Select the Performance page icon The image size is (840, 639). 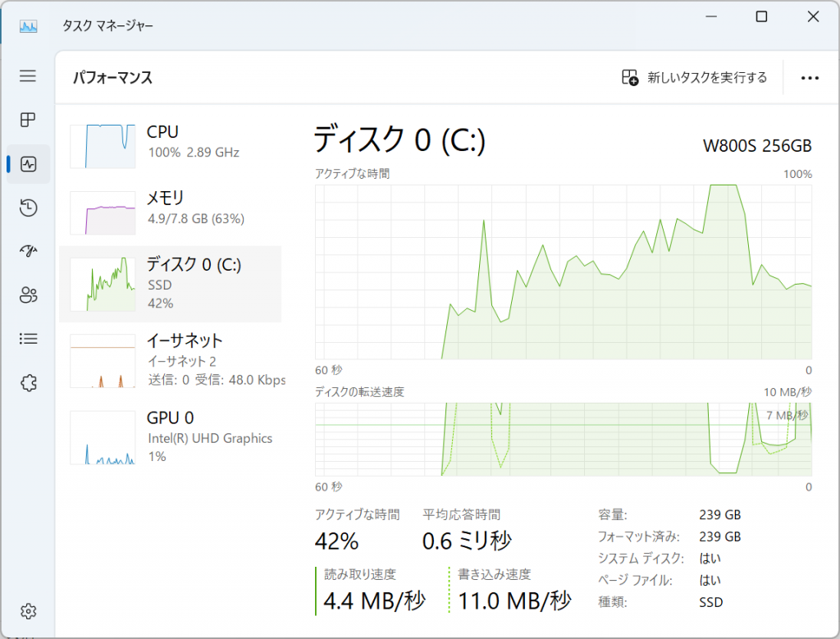point(29,164)
